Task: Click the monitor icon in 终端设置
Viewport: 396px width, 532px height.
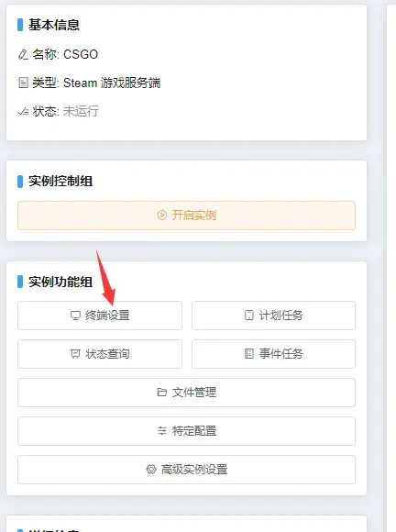Action: click(75, 316)
